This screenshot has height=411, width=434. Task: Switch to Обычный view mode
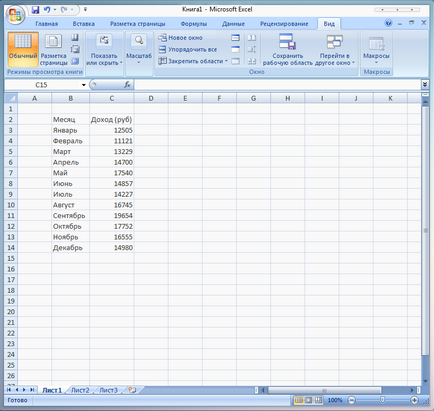pos(23,49)
